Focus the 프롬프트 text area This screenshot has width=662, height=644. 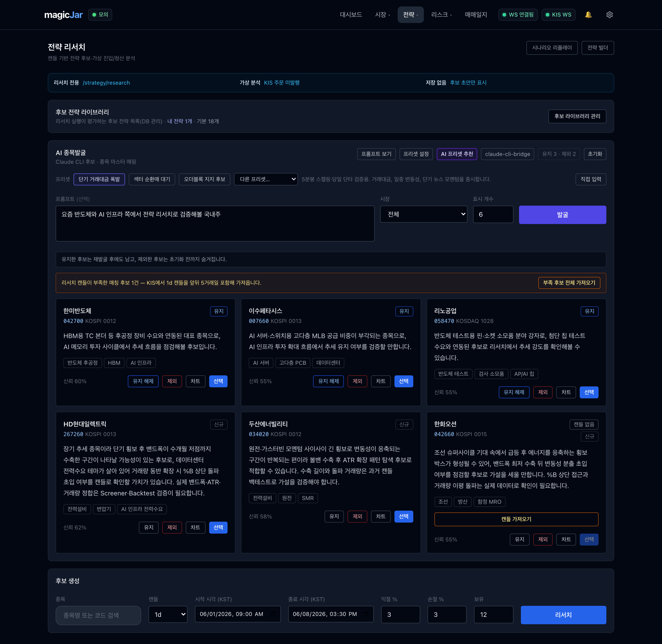tap(215, 224)
